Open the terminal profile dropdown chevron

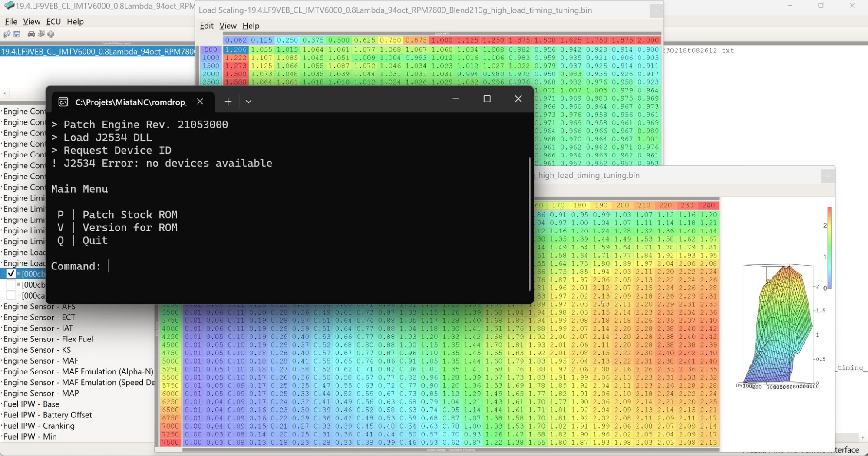tap(248, 102)
